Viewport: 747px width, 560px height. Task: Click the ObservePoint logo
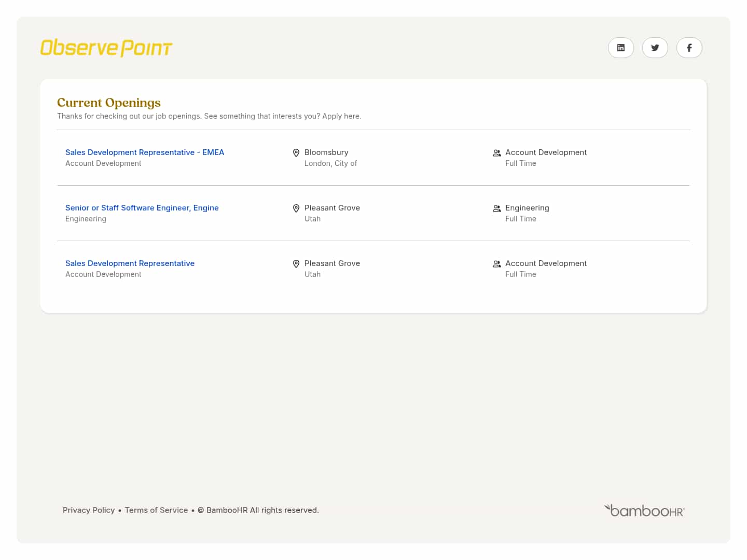tap(106, 47)
